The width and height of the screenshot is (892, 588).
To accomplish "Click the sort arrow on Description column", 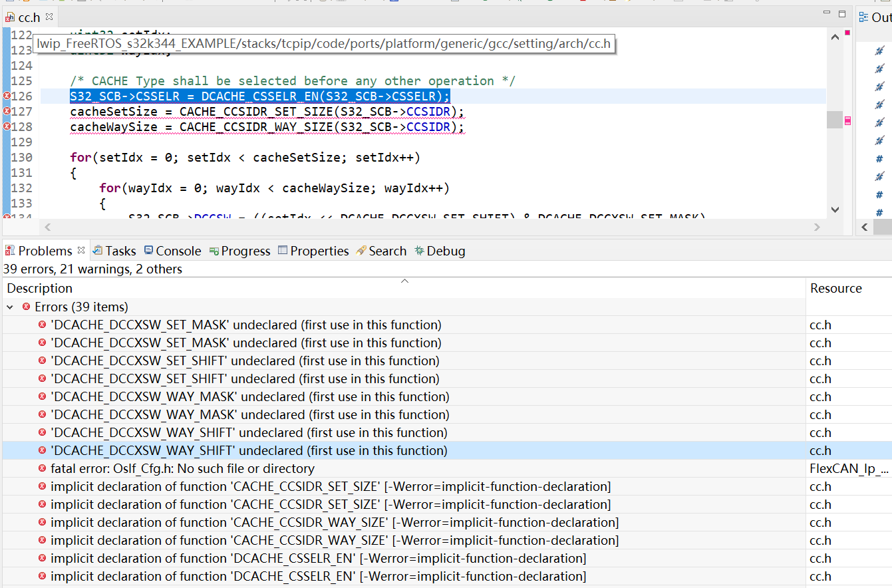I will click(404, 281).
